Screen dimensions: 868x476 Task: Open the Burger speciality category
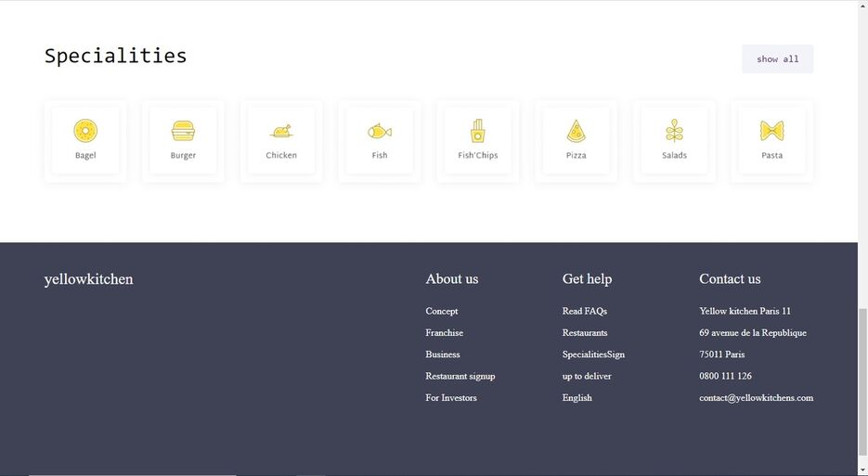click(183, 131)
